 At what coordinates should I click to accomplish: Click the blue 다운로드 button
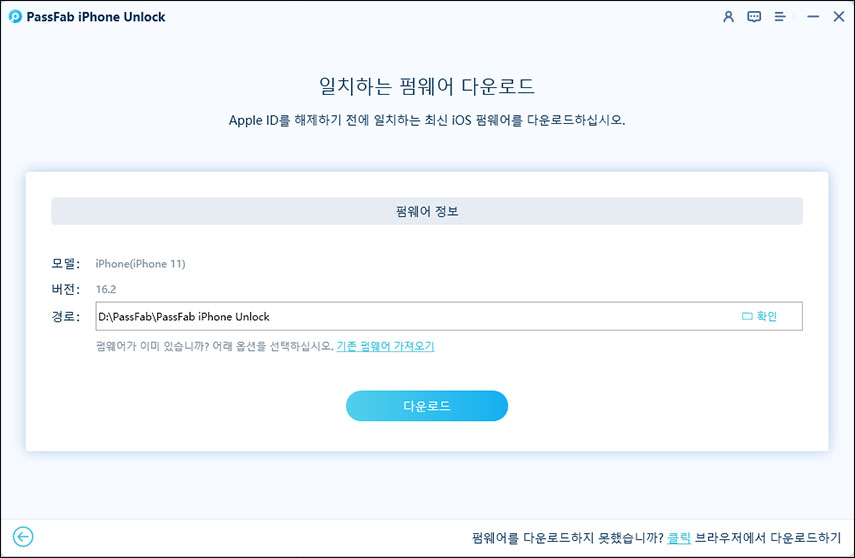(x=427, y=406)
